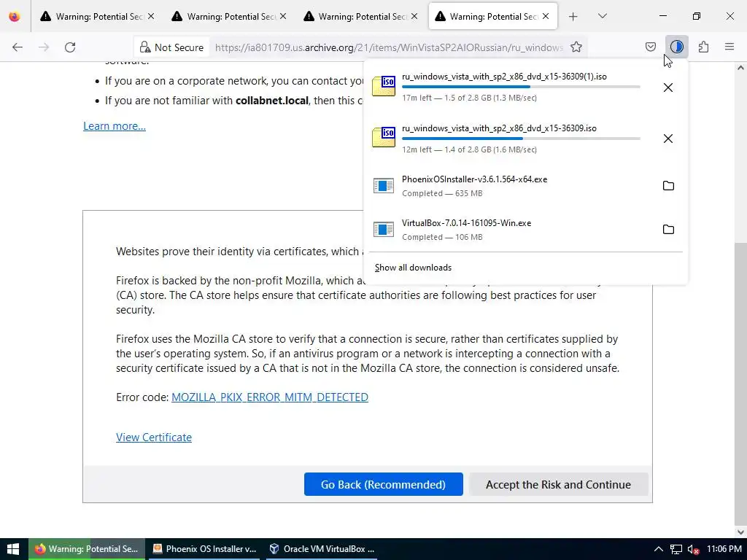The width and height of the screenshot is (747, 560).
Task: Click Go Back (Recommended) button
Action: 384,484
